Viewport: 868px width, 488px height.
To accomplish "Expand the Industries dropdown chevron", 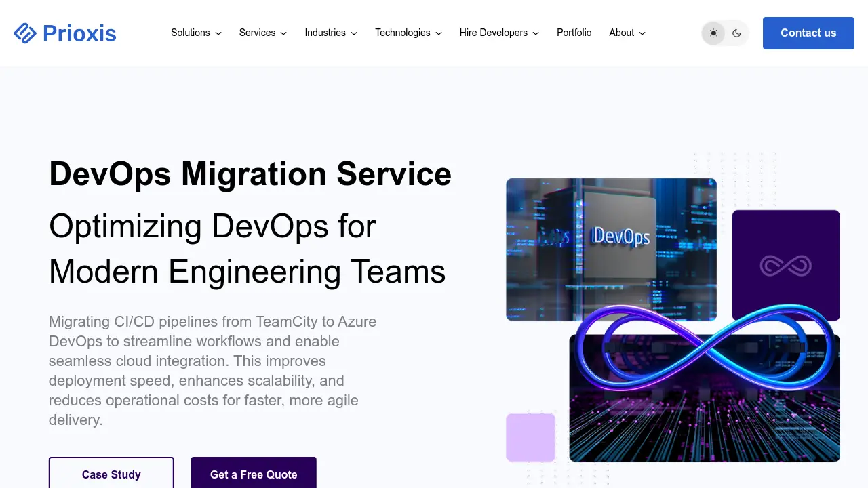I will (354, 33).
